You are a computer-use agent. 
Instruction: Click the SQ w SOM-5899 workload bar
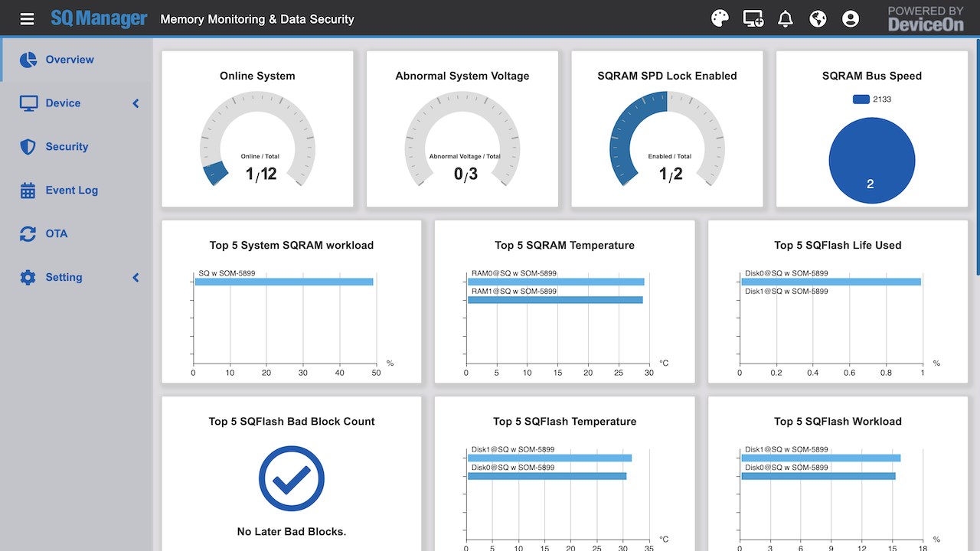tap(284, 282)
